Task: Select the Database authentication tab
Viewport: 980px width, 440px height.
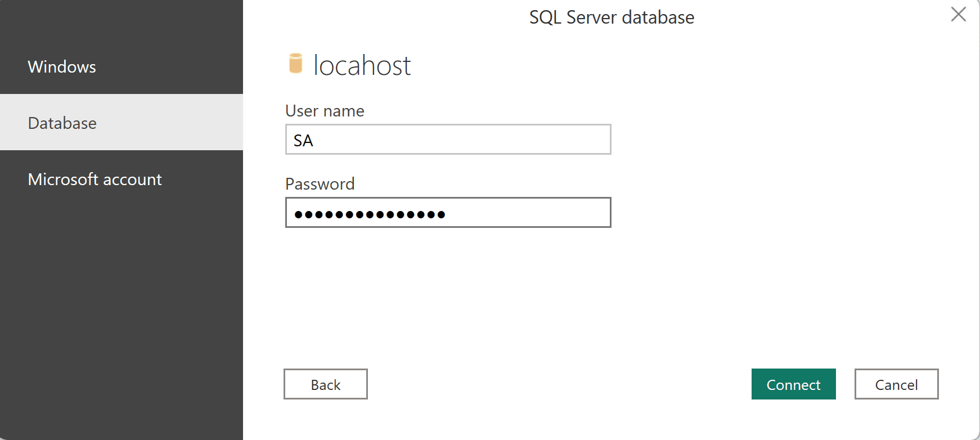Action: pos(122,123)
